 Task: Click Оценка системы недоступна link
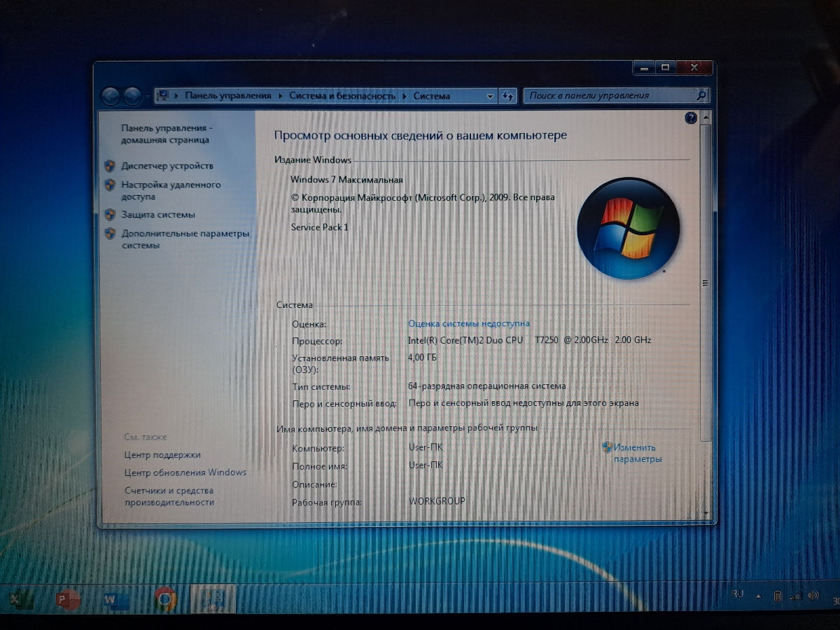click(x=469, y=323)
